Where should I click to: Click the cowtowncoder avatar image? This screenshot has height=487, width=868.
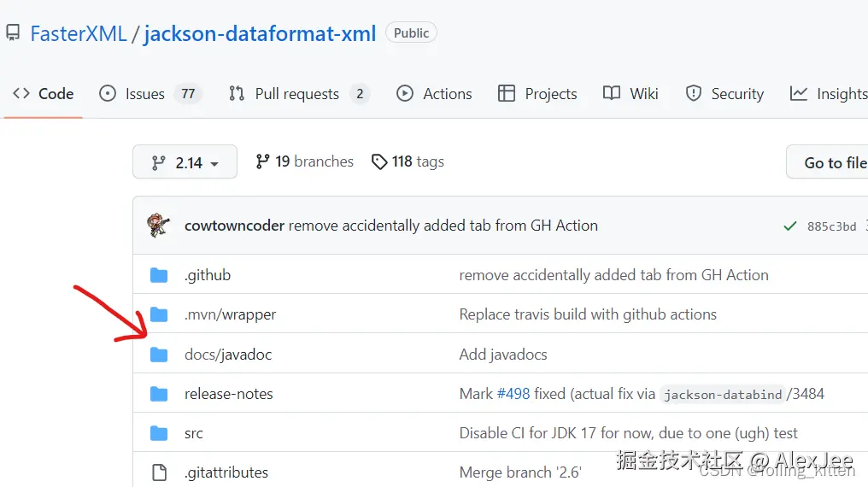coord(159,226)
